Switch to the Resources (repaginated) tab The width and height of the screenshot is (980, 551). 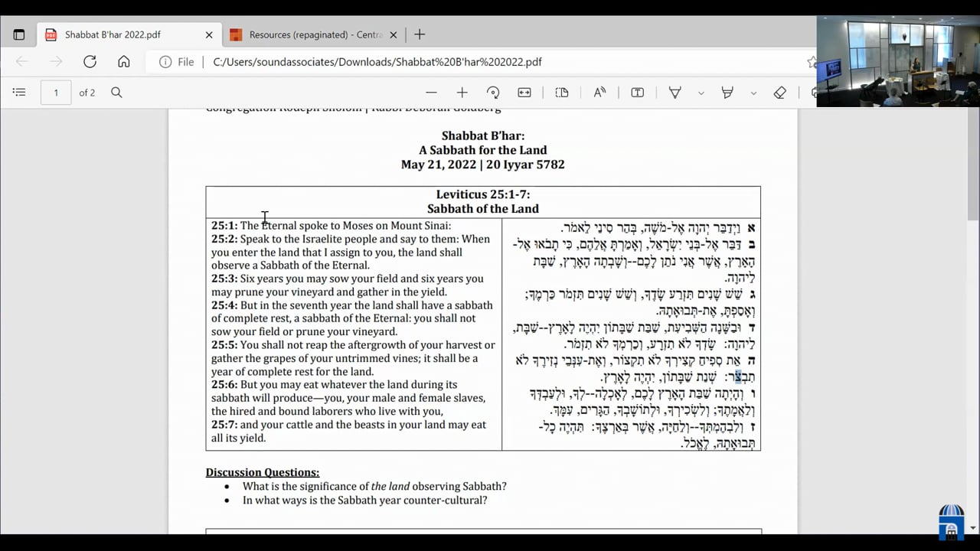pyautogui.click(x=315, y=34)
